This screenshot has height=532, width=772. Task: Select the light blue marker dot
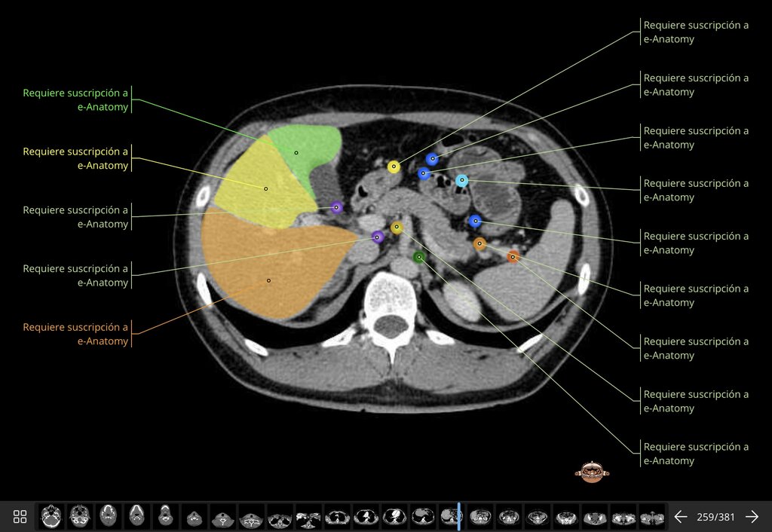tap(462, 181)
